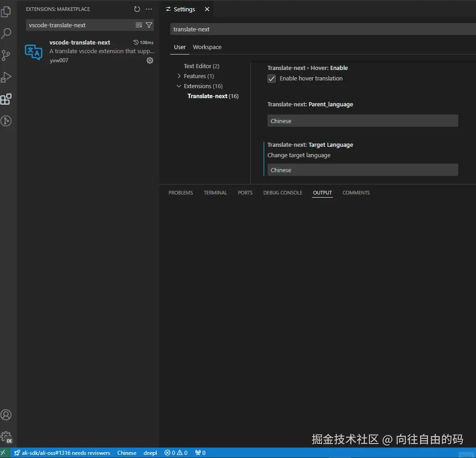
Task: Click the remote window status bar icon
Action: point(3,453)
